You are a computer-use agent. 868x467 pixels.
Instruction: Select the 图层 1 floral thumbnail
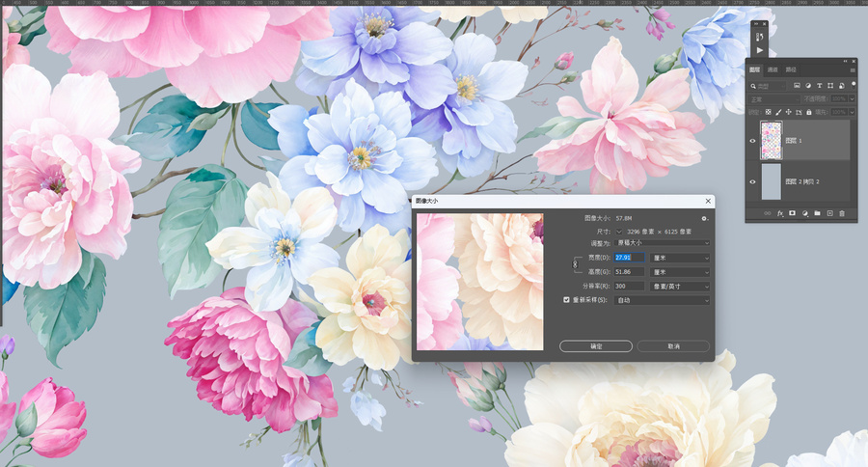pos(772,141)
